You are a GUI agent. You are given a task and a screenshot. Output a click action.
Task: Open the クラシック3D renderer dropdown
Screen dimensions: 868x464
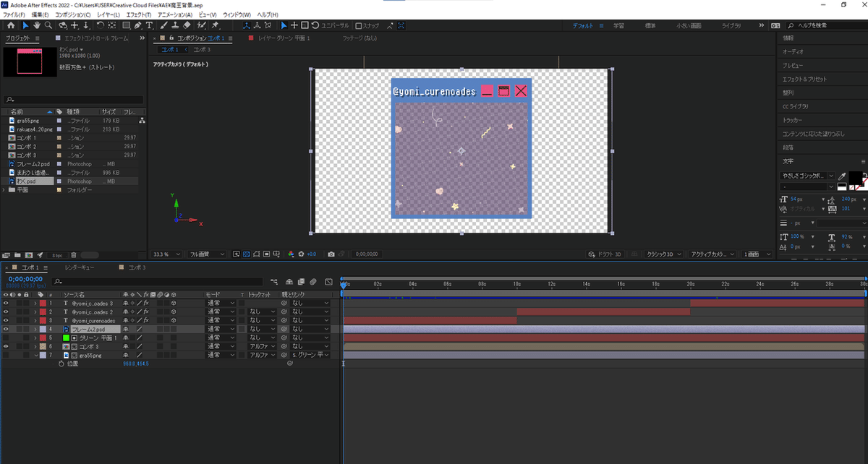click(663, 254)
